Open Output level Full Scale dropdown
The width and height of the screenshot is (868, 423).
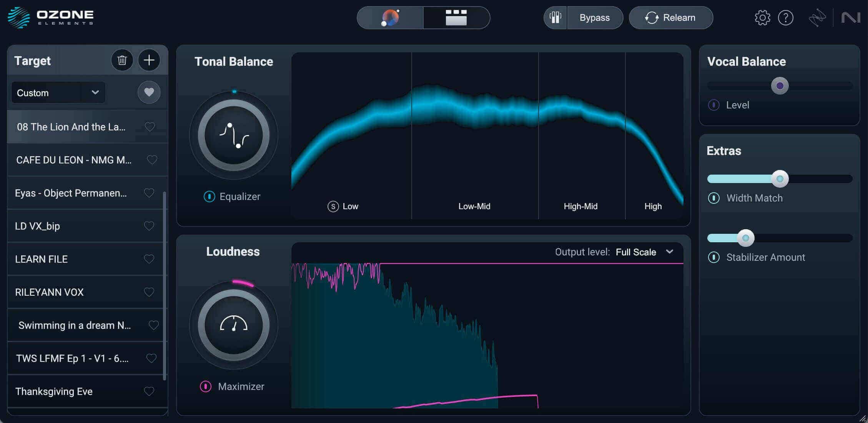click(645, 252)
